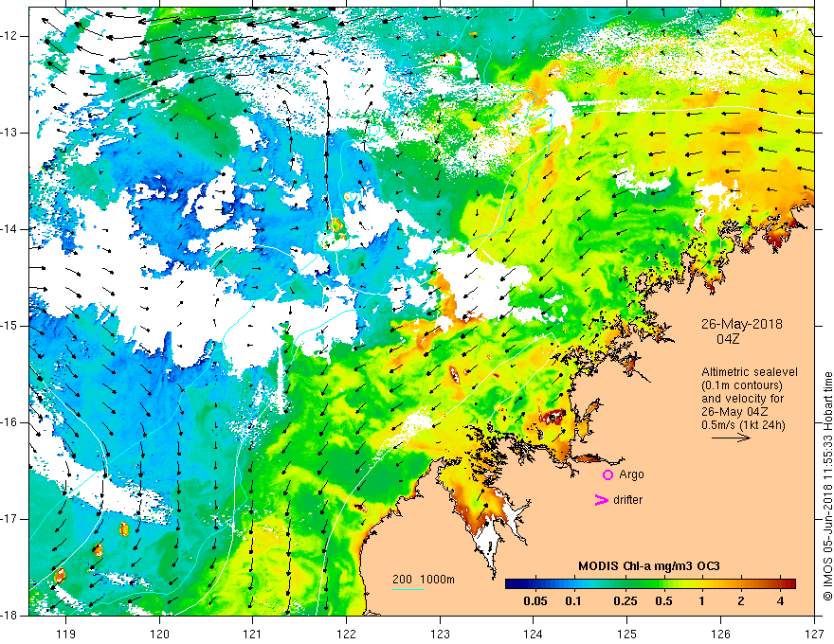
Task: Click the 'and velocity for' caption line
Action: click(x=742, y=399)
